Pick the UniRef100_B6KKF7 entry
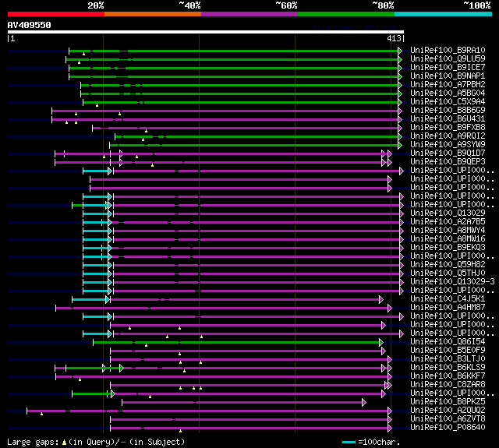The width and height of the screenshot is (499, 448). [x=448, y=376]
